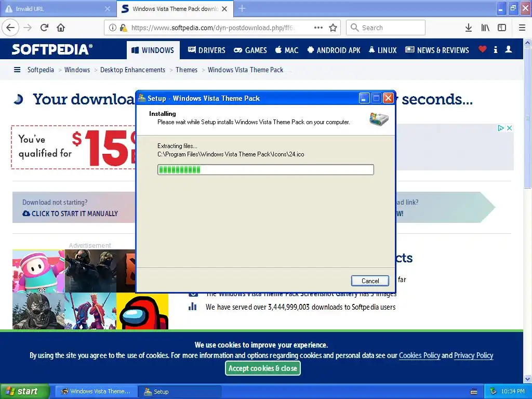Viewport: 532px width, 399px height.
Task: Close the Setup dialog with the red X
Action: click(x=388, y=98)
